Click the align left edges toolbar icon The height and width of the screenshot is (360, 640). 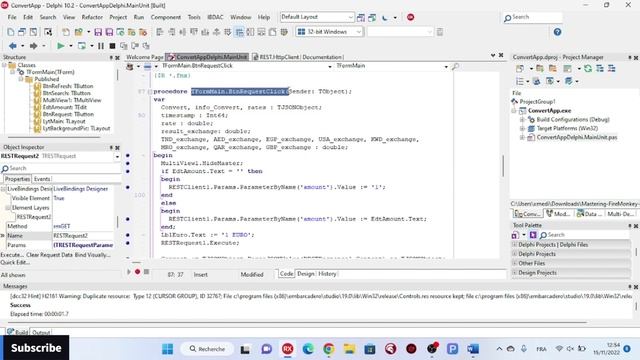160,32
